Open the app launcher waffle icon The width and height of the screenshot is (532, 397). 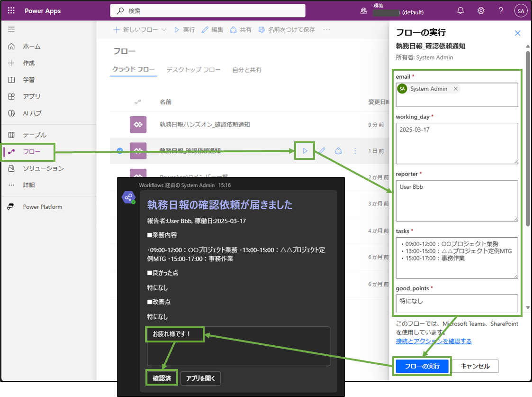11,10
